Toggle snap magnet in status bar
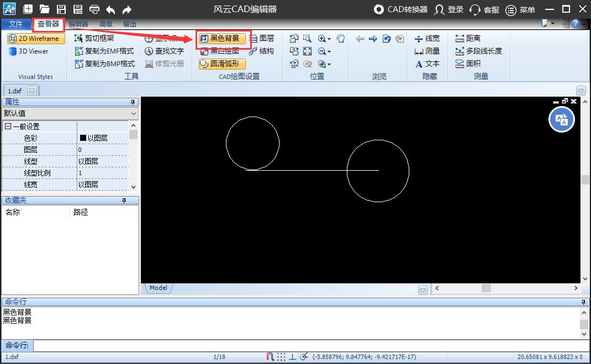 coord(270,356)
